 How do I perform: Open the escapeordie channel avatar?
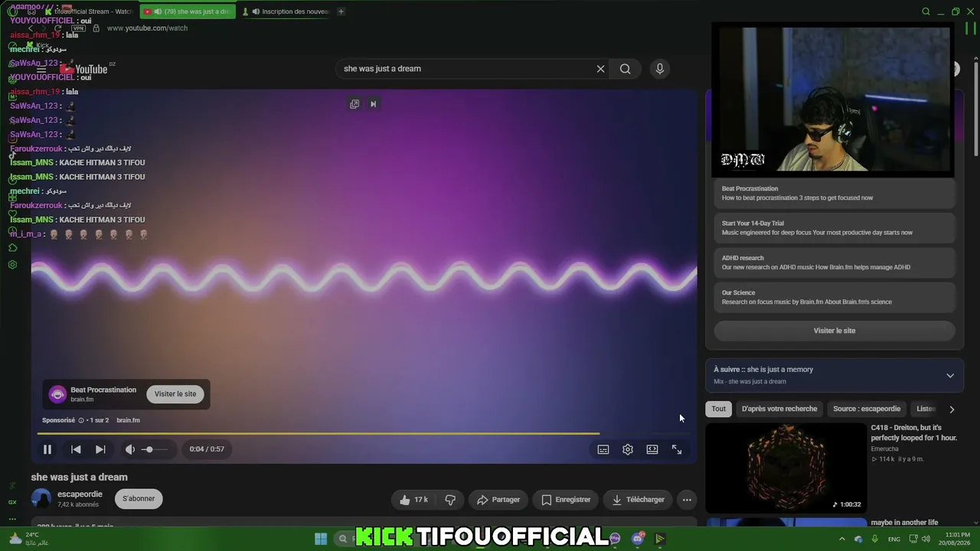[x=41, y=499]
